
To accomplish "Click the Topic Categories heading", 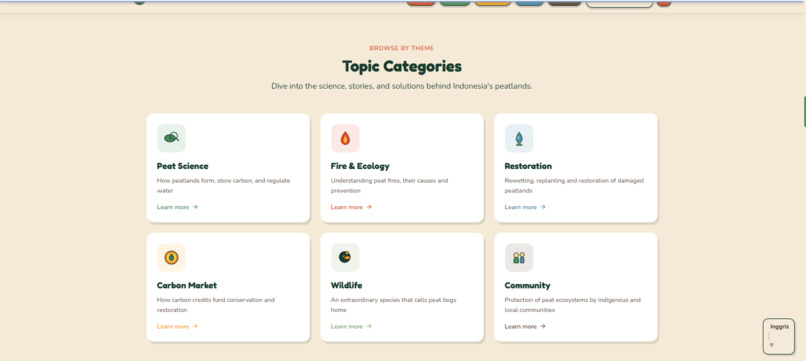I will pyautogui.click(x=402, y=66).
